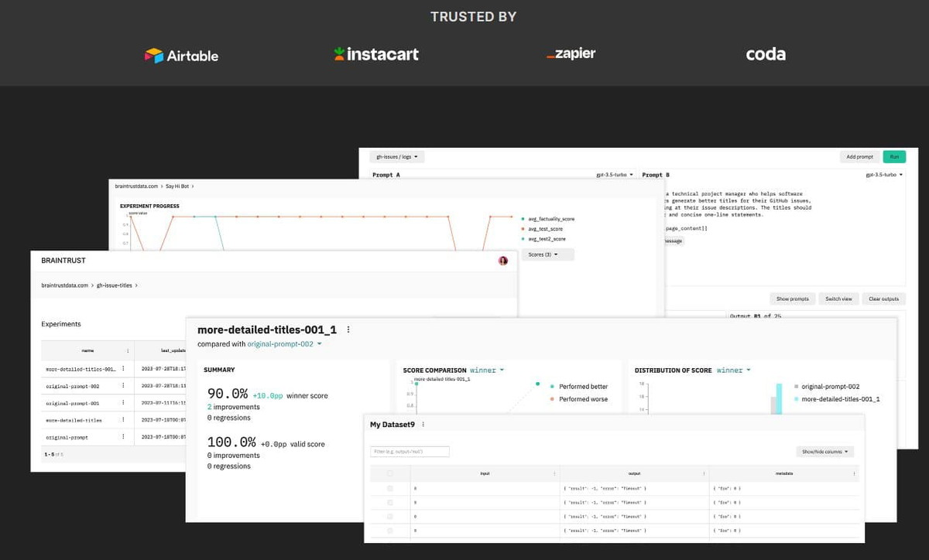The width and height of the screenshot is (929, 560).
Task: Expand the Show/hide columns dropdown
Action: coord(824,452)
